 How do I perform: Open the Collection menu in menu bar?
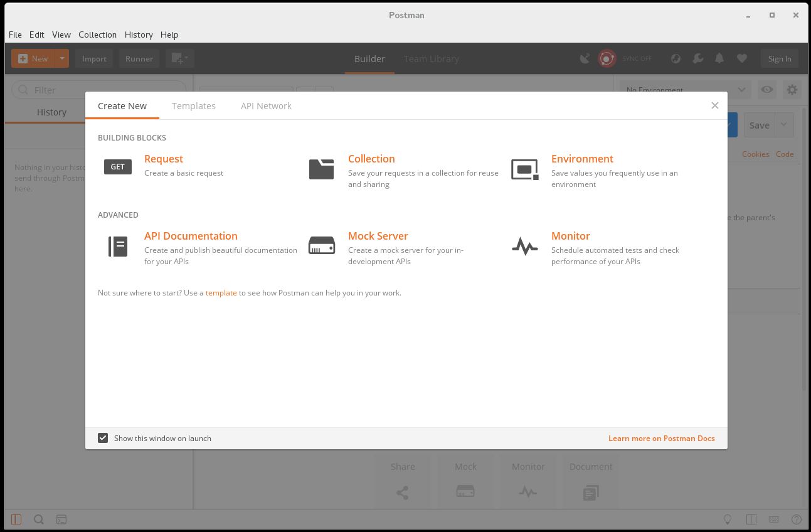coord(97,35)
